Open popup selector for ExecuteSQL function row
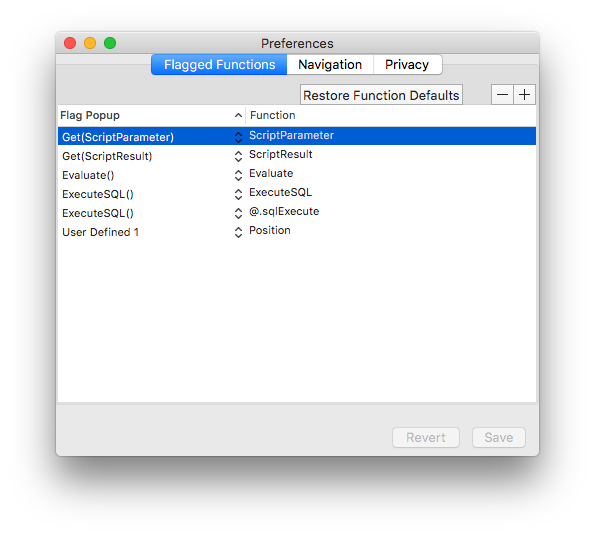The image size is (595, 536). pyautogui.click(x=238, y=194)
